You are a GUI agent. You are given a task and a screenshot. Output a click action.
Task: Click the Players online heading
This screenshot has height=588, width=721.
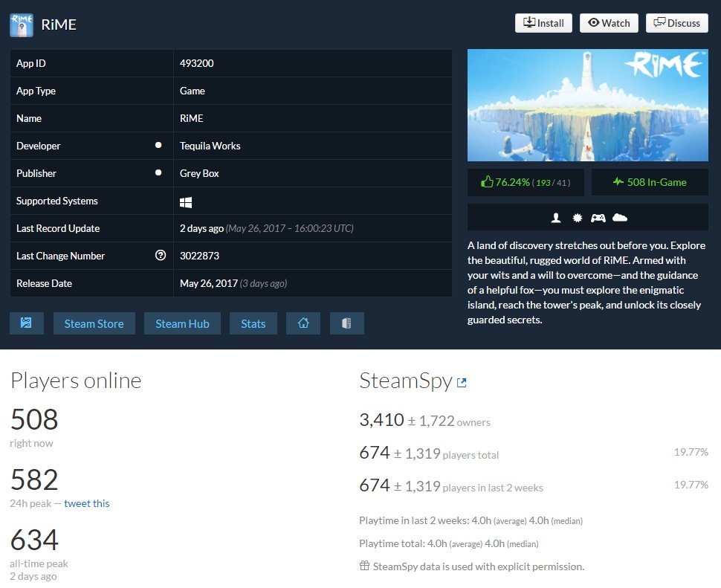coord(76,381)
